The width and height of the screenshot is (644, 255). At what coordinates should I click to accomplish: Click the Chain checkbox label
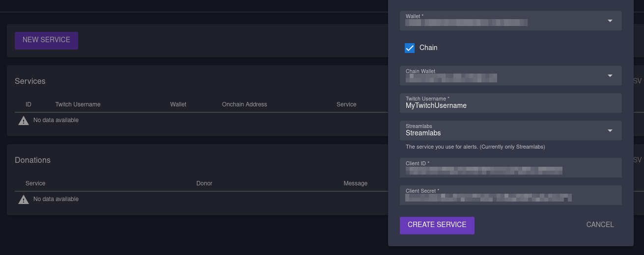428,48
